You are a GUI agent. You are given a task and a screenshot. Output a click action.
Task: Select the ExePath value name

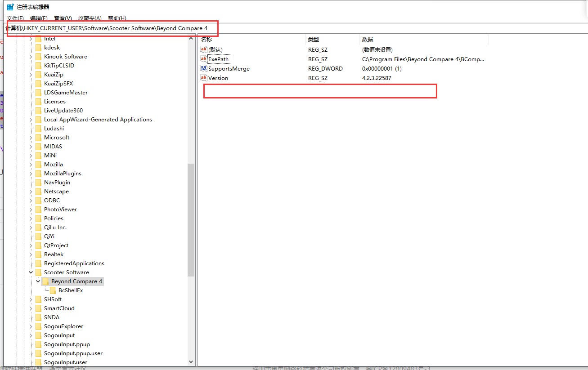(x=219, y=59)
